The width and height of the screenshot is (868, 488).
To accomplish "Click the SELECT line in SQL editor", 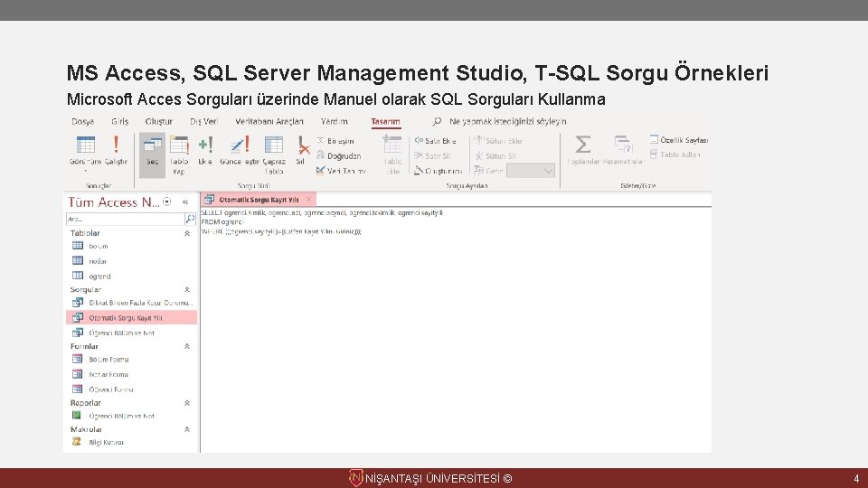I will 322,212.
